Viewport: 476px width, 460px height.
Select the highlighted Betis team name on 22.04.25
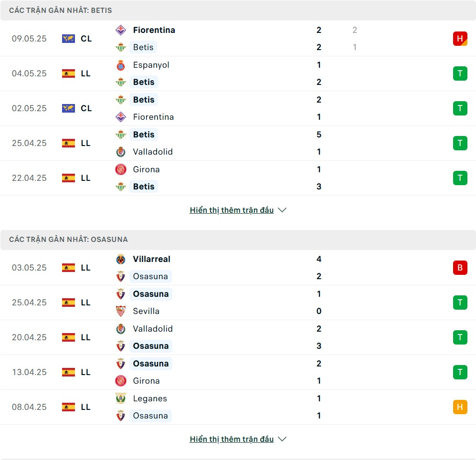click(144, 187)
